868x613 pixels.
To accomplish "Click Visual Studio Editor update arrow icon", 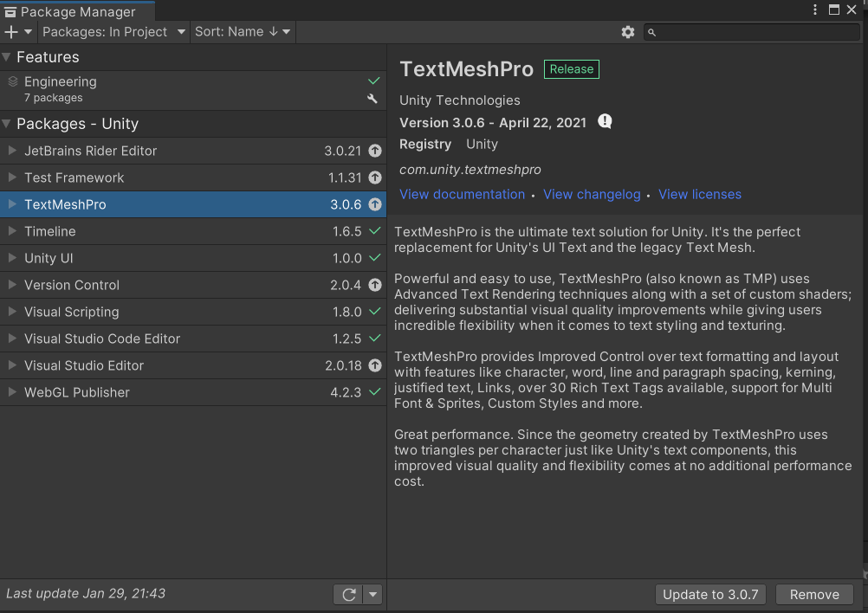I will pyautogui.click(x=375, y=365).
